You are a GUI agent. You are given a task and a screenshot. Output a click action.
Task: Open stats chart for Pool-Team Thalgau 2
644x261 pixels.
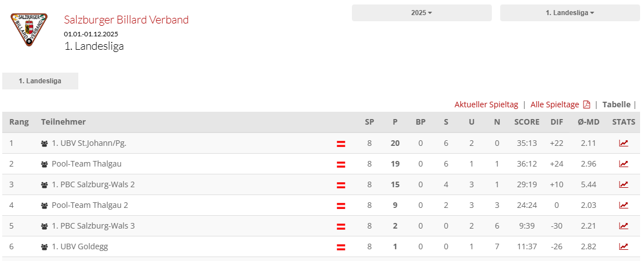pyautogui.click(x=623, y=205)
